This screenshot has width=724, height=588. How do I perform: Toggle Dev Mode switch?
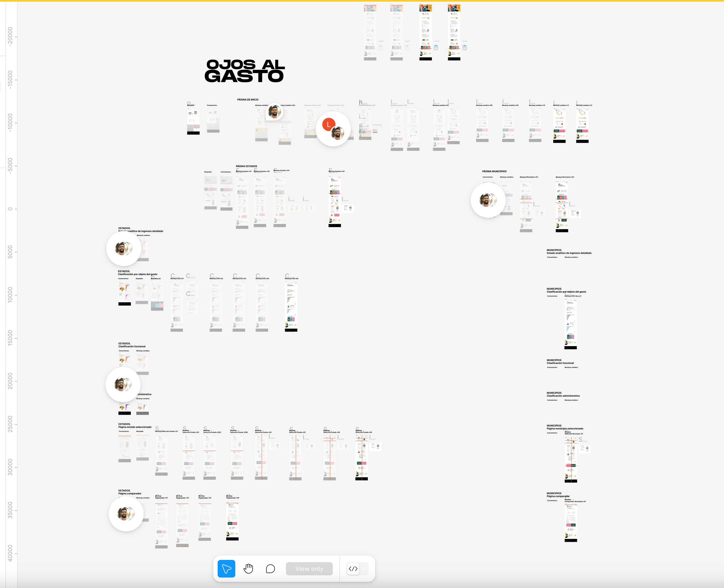pos(358,569)
